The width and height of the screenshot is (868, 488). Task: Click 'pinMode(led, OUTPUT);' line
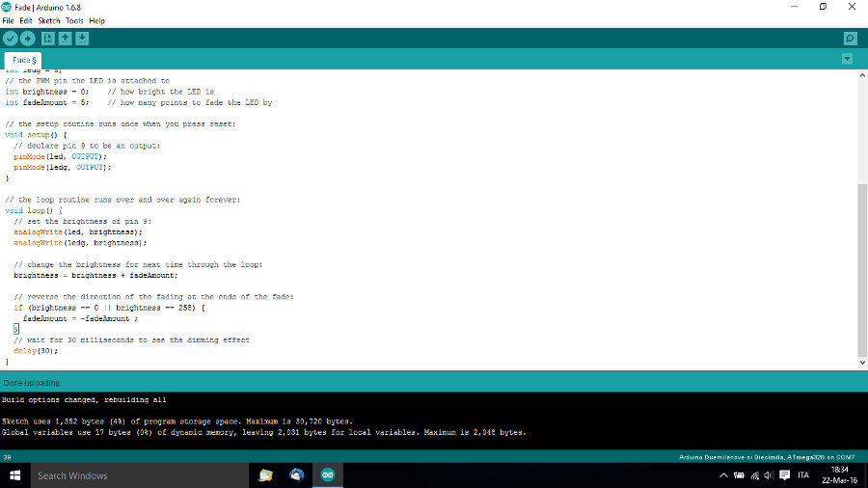[x=61, y=156]
